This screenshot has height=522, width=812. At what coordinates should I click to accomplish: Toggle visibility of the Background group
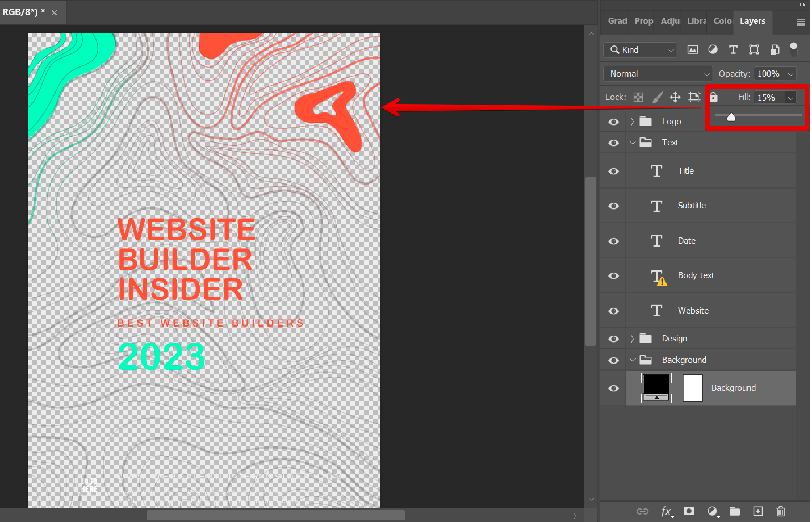pyautogui.click(x=613, y=360)
